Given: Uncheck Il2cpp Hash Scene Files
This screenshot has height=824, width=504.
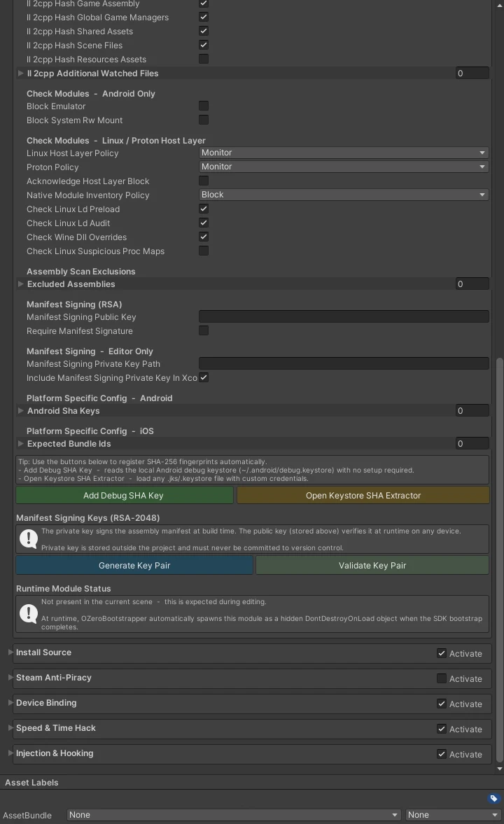Looking at the screenshot, I should coord(204,45).
